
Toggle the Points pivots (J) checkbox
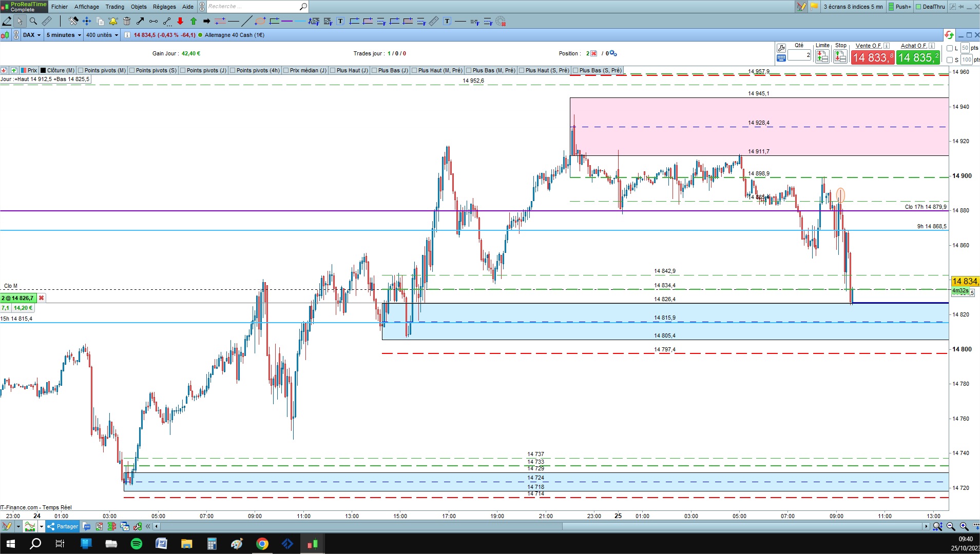point(183,70)
